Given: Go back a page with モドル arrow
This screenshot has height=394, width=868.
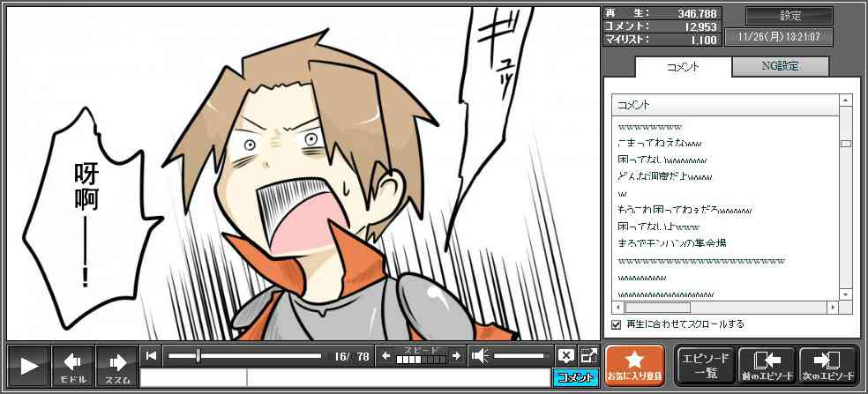Looking at the screenshot, I should pyautogui.click(x=73, y=366).
